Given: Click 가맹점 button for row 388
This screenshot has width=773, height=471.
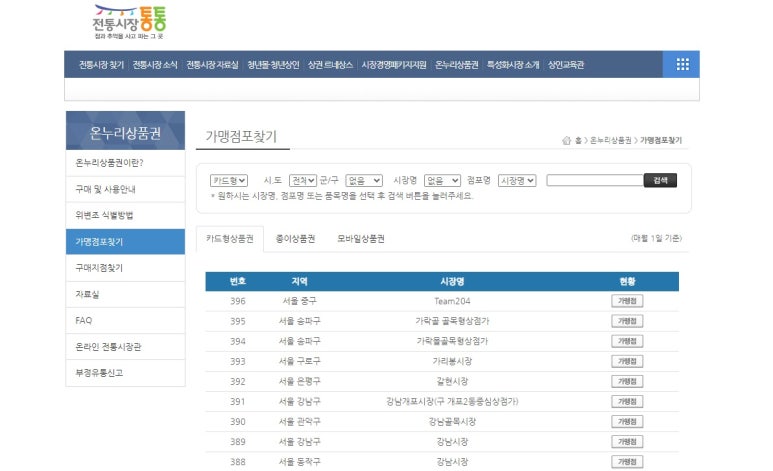Looking at the screenshot, I should 627,462.
